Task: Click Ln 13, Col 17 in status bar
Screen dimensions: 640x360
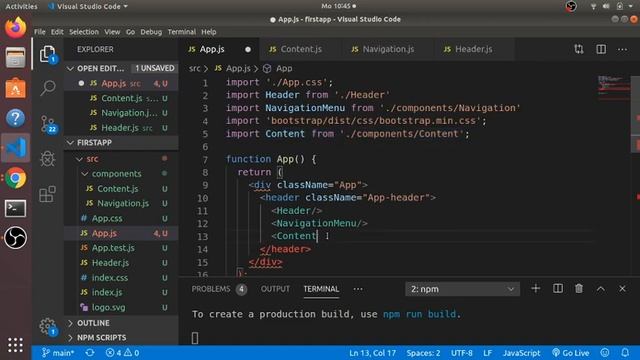Action: click(372, 353)
